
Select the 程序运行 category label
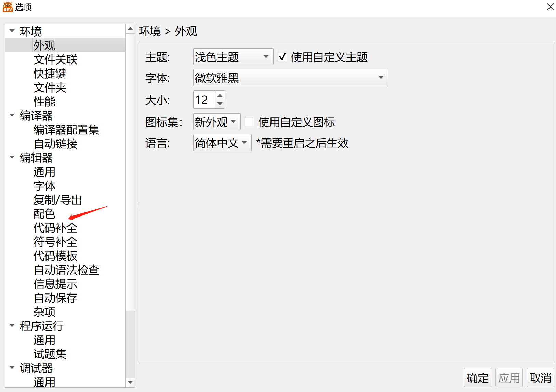pyautogui.click(x=42, y=326)
